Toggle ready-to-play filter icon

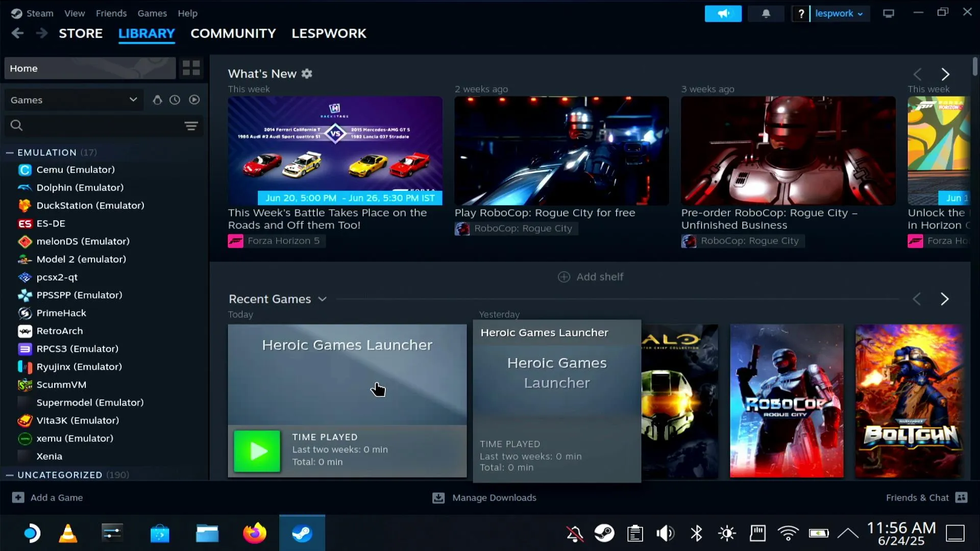coord(194,100)
